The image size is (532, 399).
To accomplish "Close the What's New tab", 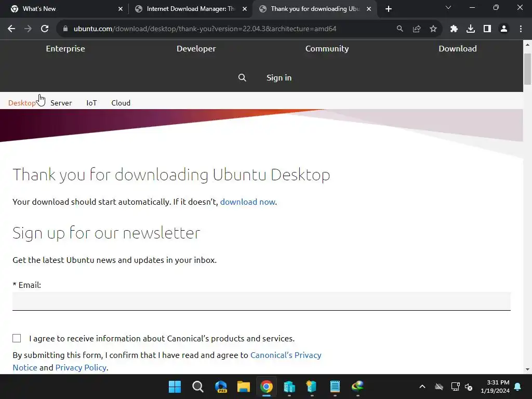I will coord(121,9).
